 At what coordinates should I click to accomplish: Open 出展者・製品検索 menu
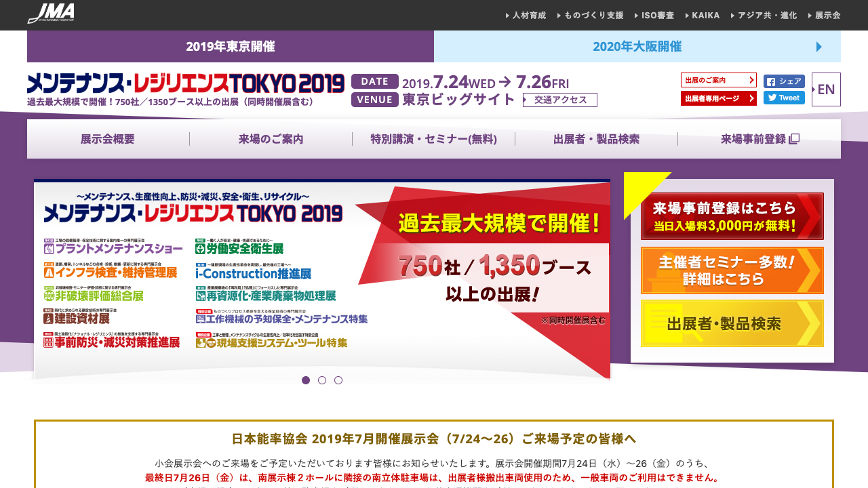point(597,139)
